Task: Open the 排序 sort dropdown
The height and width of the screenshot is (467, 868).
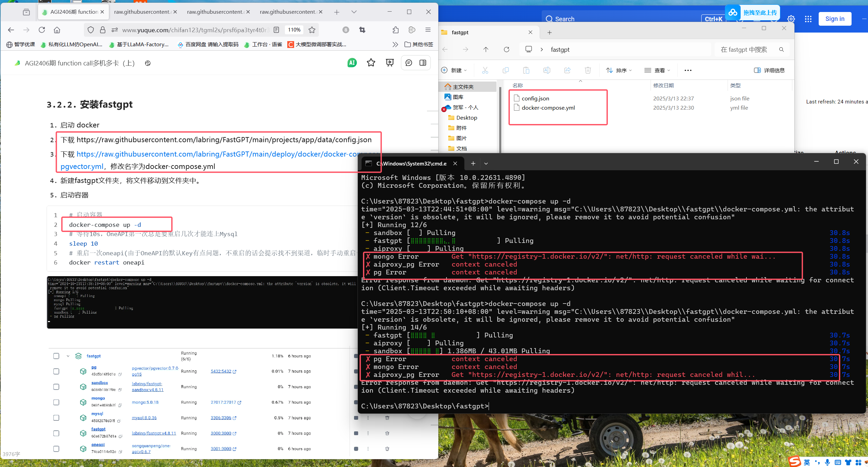Action: click(x=619, y=70)
